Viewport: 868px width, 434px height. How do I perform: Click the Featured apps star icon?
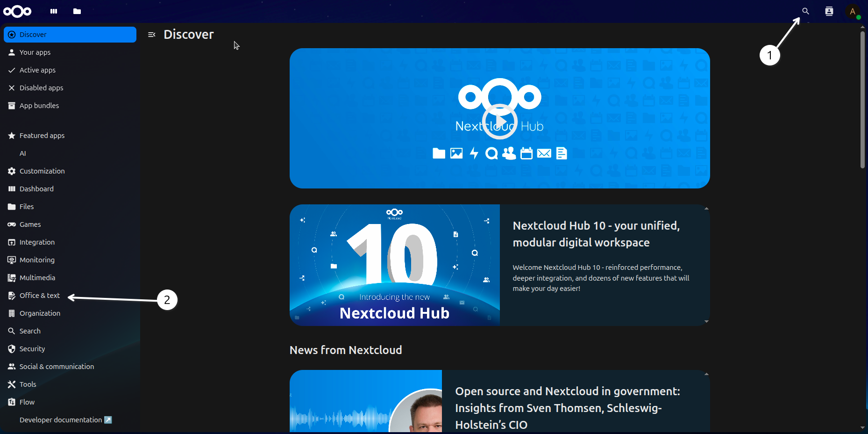(12, 136)
